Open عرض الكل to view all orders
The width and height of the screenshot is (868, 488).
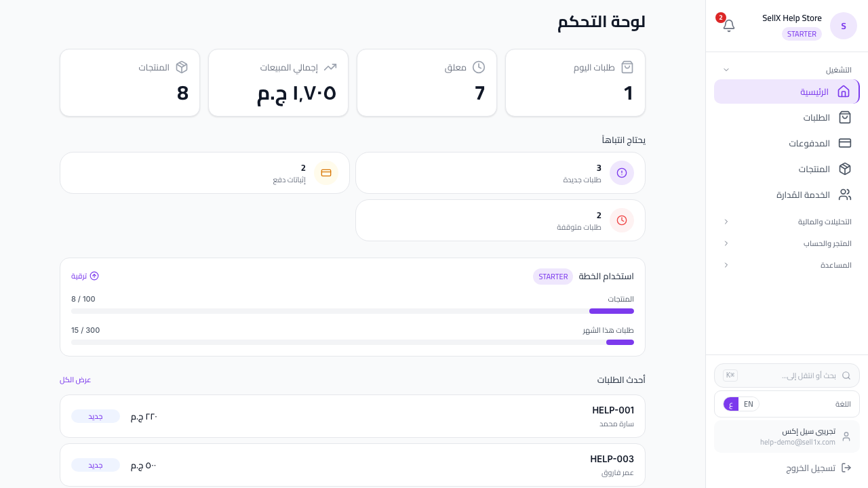(75, 380)
